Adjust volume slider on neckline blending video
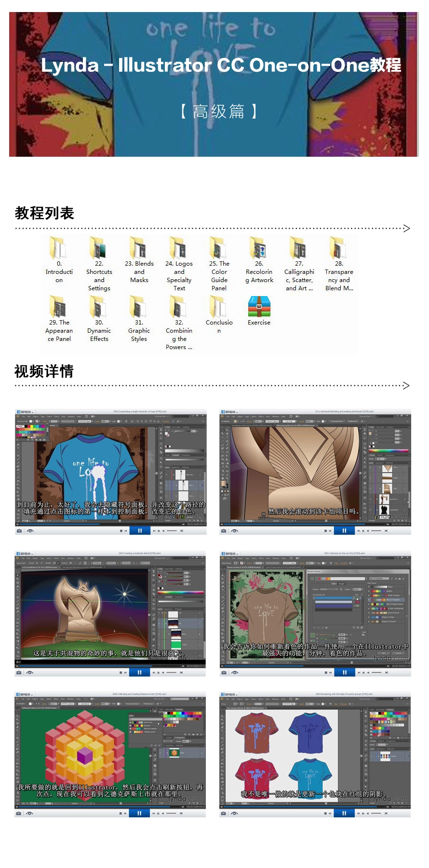Viewport: 429px width, 868px height. click(x=376, y=530)
